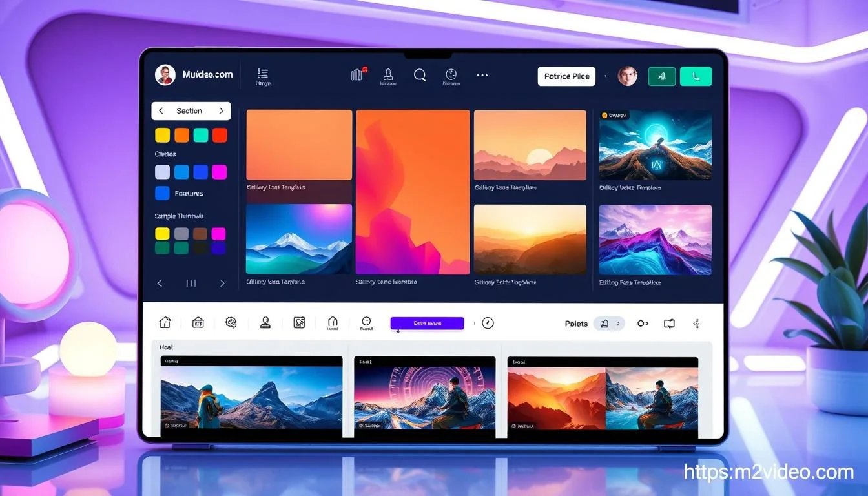Pick the orange color swatch in the sidebar
The image size is (868, 496).
coord(182,135)
